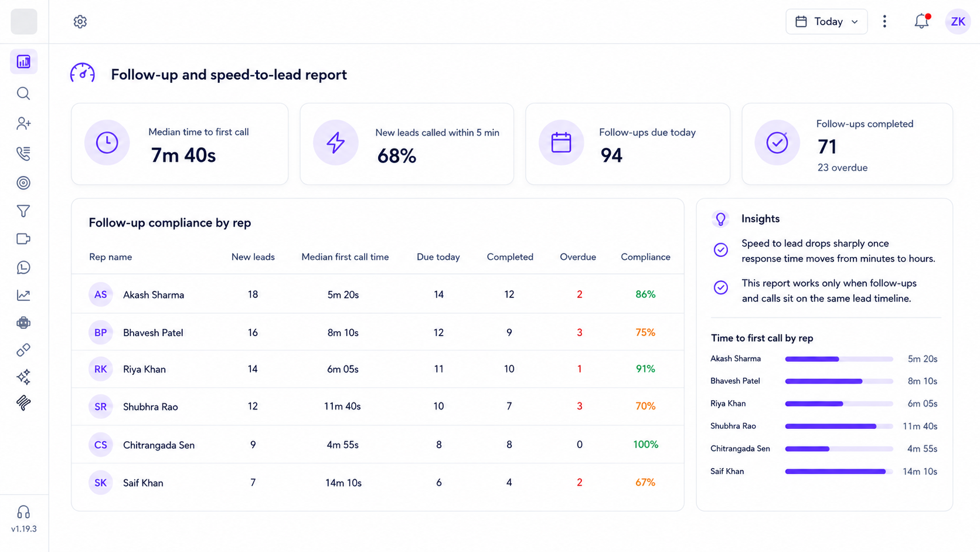Sort by the Overdue column header
Image resolution: width=980 pixels, height=552 pixels.
point(578,257)
